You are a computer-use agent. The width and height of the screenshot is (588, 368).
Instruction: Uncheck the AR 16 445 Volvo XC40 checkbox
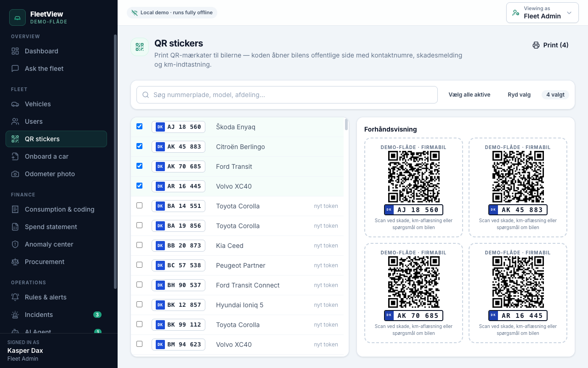click(x=140, y=185)
